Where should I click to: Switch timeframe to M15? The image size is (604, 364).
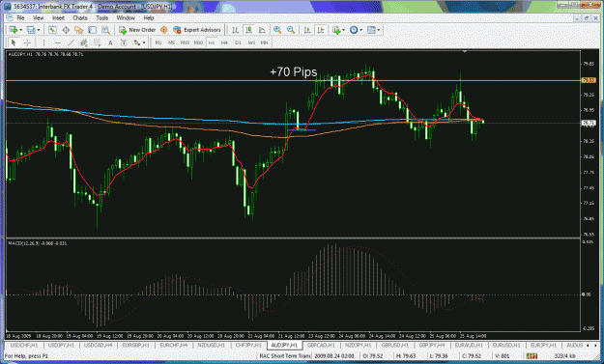[185, 42]
